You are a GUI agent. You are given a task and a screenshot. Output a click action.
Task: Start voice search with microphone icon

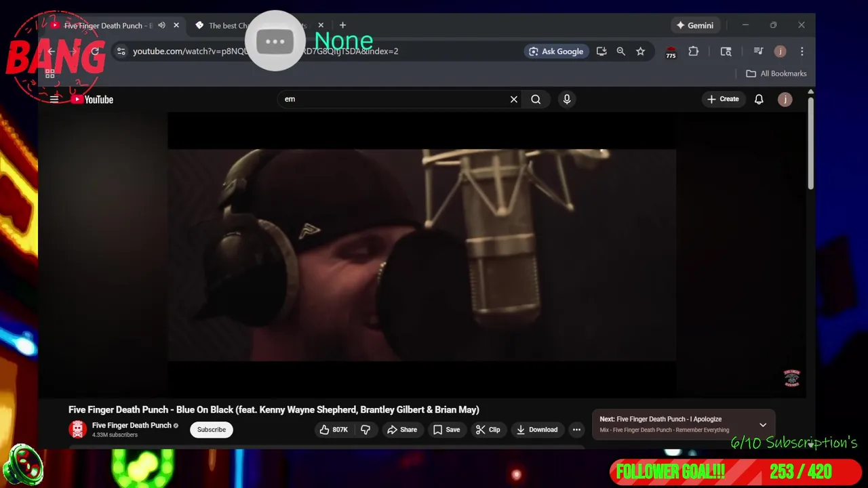pyautogui.click(x=567, y=99)
